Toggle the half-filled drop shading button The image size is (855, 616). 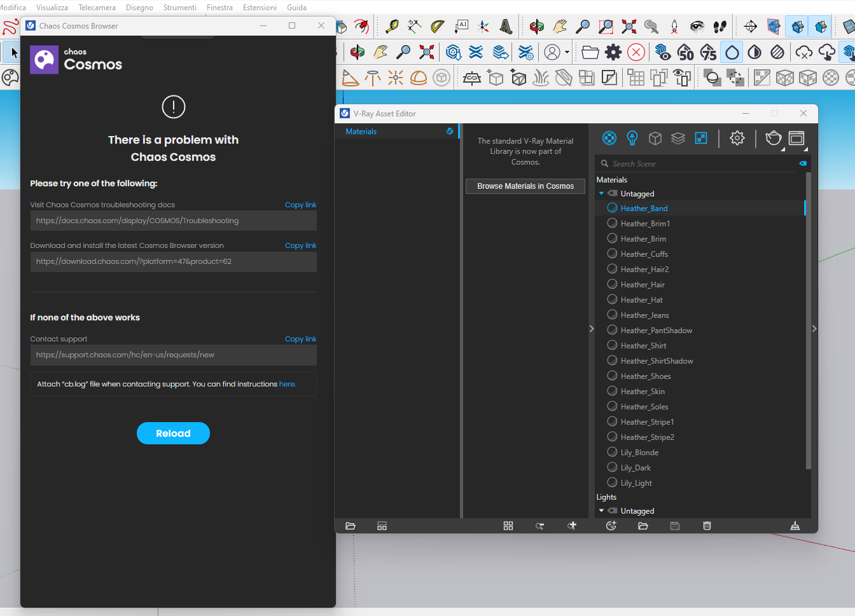pyautogui.click(x=754, y=52)
